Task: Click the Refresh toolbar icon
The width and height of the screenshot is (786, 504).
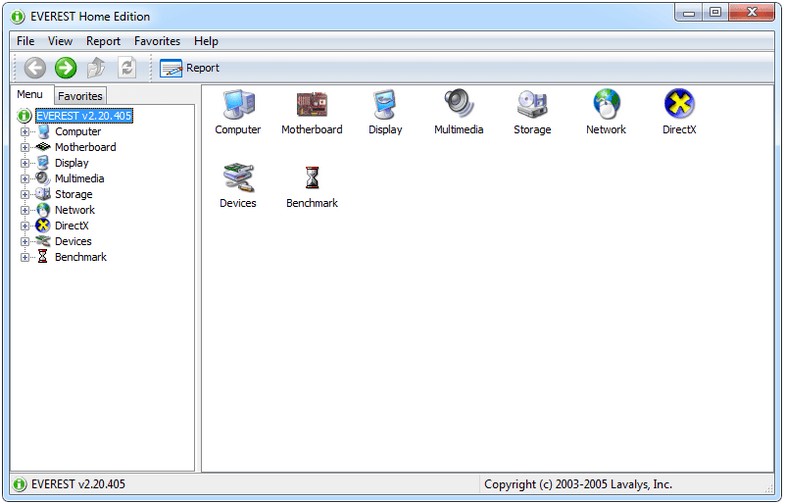Action: 127,67
